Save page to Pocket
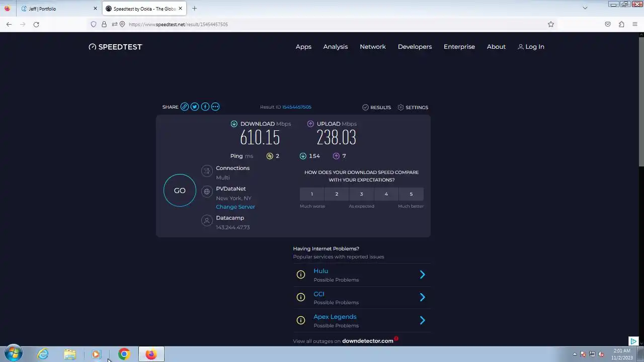 [608, 24]
